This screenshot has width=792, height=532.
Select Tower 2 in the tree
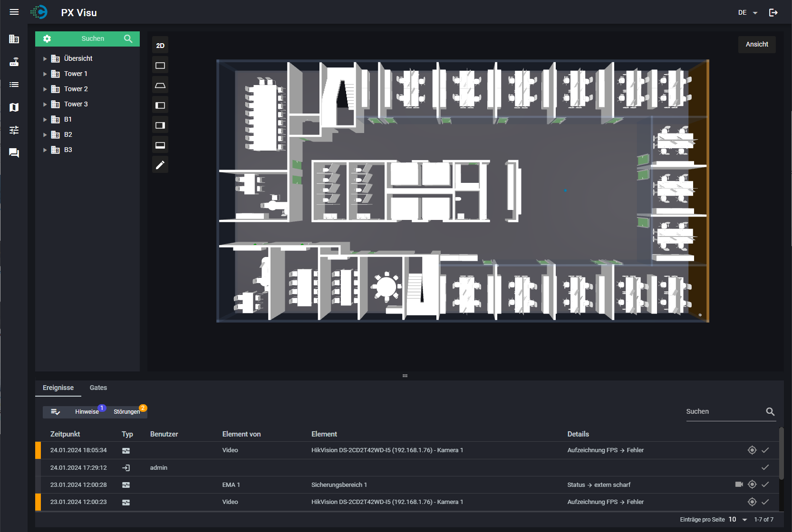76,89
